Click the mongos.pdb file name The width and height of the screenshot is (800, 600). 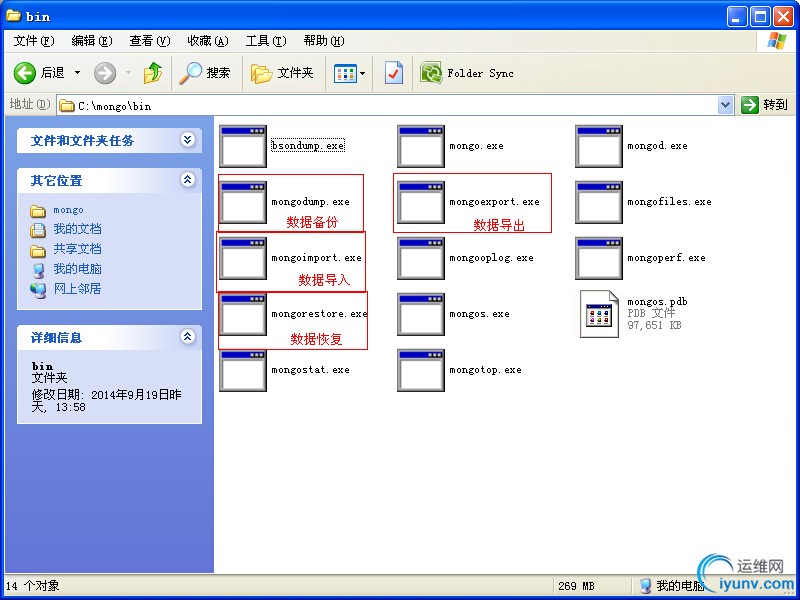[x=657, y=302]
